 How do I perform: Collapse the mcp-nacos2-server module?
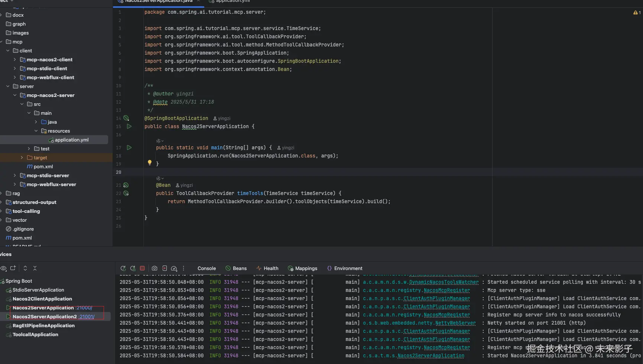tap(14, 95)
